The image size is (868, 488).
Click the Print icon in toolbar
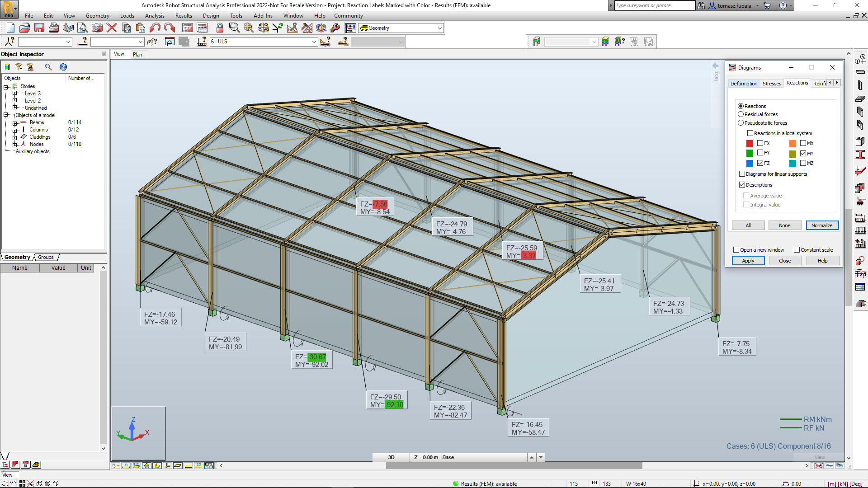[x=54, y=28]
